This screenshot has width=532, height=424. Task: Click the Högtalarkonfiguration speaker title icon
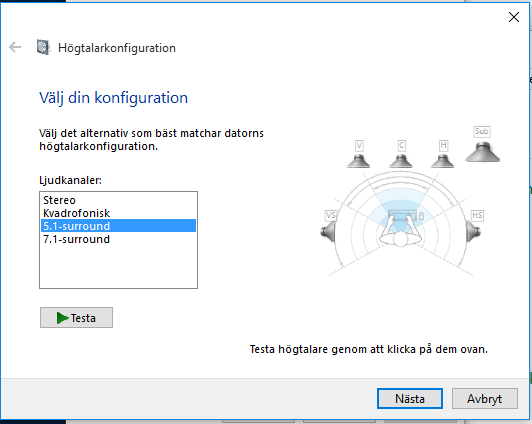[x=43, y=47]
